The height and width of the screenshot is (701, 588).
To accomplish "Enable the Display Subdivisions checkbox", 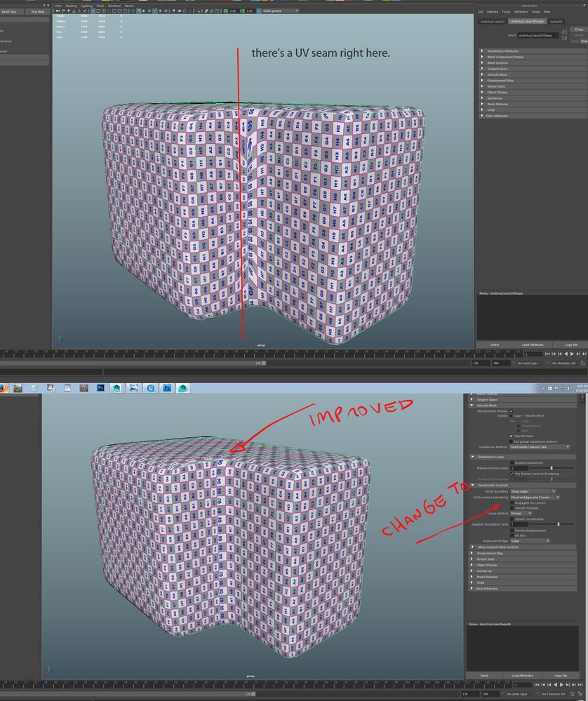I will (x=512, y=462).
